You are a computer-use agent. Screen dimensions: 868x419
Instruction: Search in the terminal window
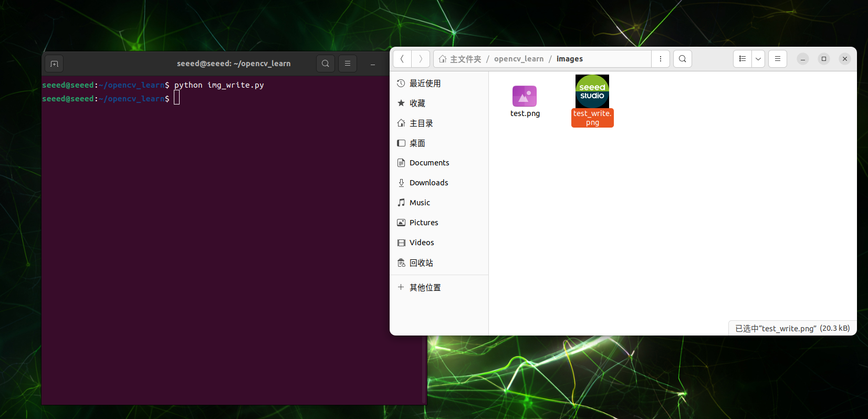pos(326,64)
